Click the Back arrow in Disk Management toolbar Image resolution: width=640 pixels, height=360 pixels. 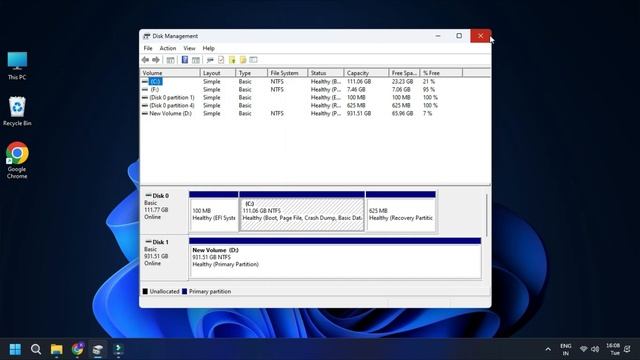[145, 60]
